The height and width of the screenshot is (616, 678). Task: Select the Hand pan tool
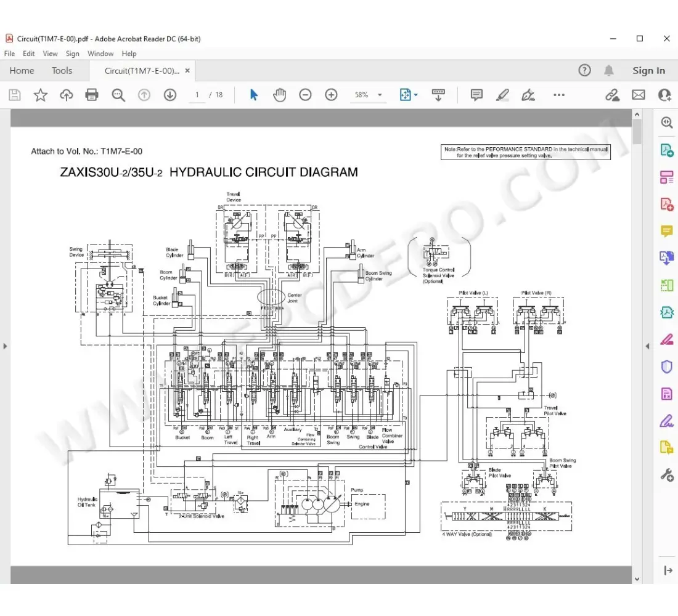click(279, 95)
